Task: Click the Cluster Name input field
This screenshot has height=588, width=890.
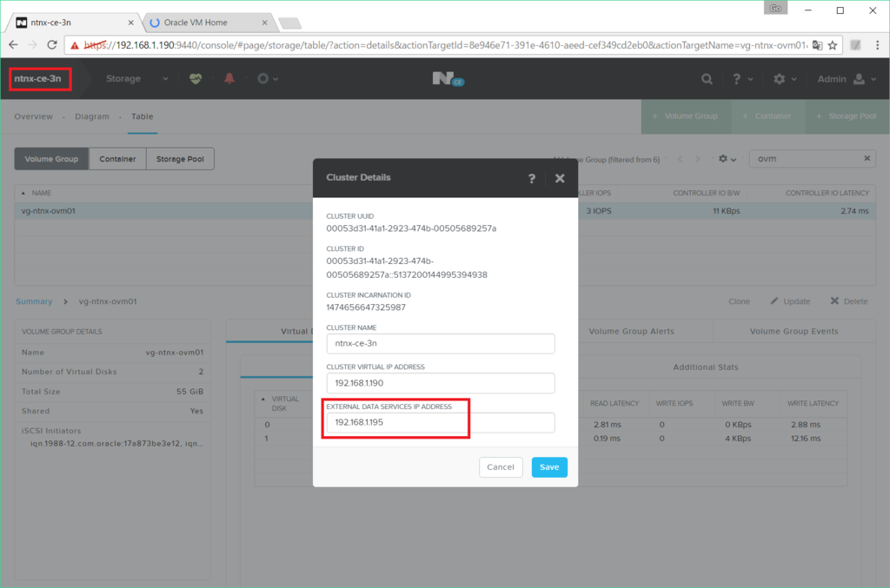Action: click(x=441, y=344)
